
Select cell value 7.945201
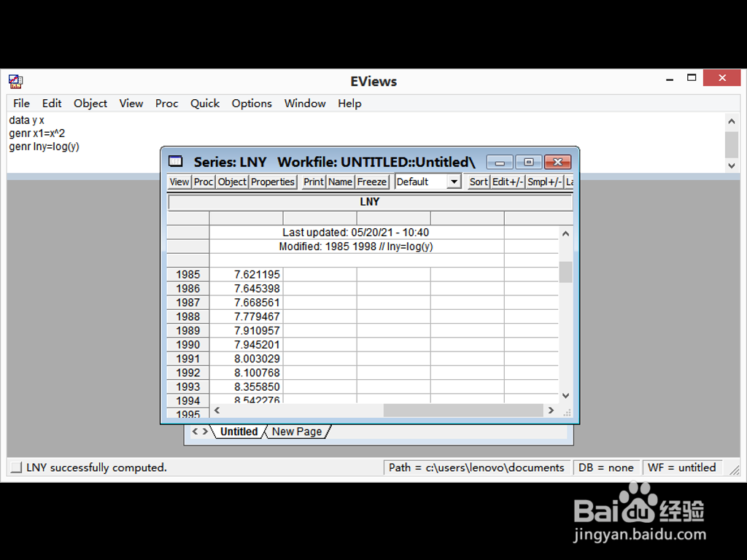tap(247, 345)
